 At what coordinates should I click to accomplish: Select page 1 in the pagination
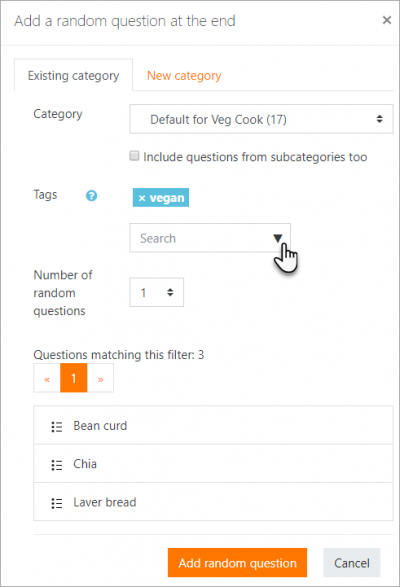(74, 378)
